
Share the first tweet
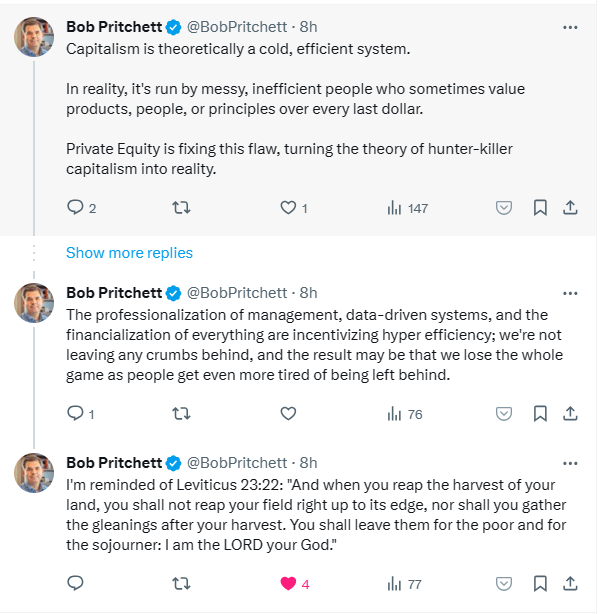tap(570, 208)
